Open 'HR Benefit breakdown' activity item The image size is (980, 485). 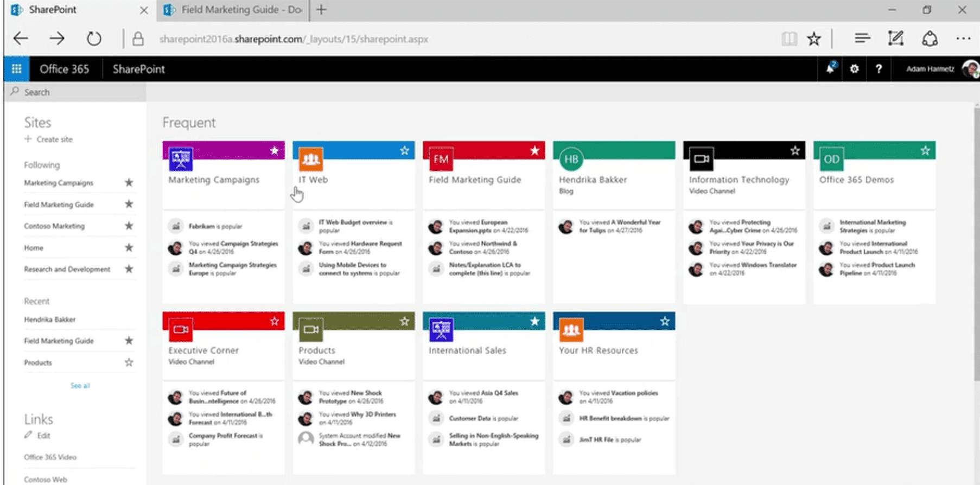pyautogui.click(x=624, y=418)
